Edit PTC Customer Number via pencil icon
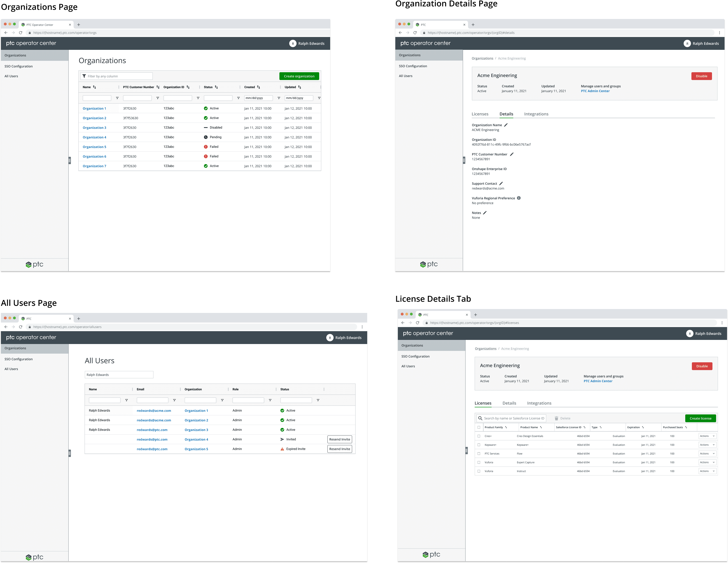The image size is (728, 563). point(512,154)
